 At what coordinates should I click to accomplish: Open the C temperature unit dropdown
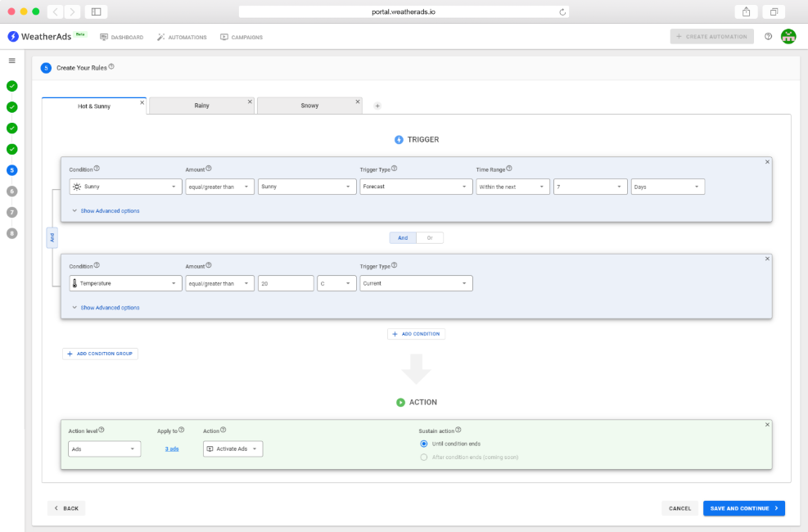336,283
